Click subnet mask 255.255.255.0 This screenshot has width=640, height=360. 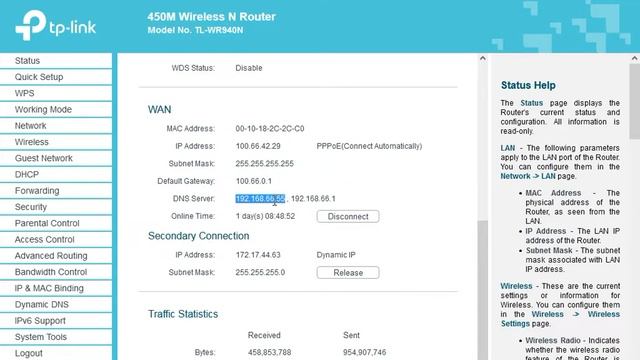[x=260, y=273]
